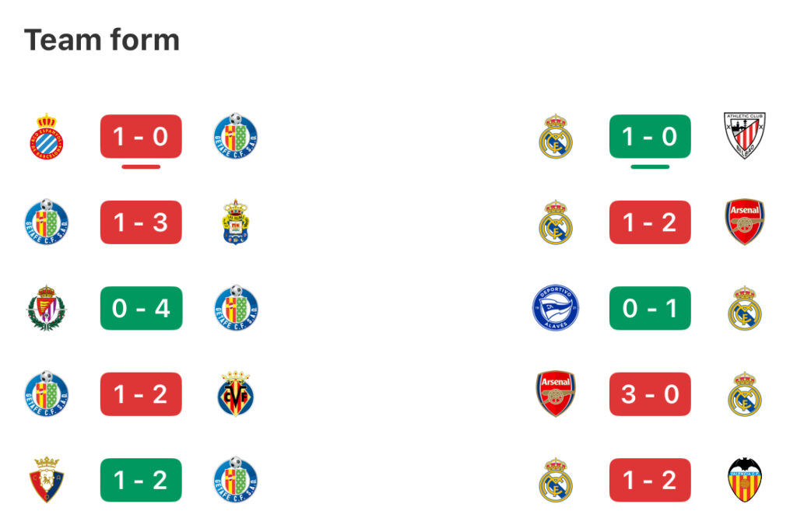Image resolution: width=797 pixels, height=532 pixels.
Task: Open the red 1 - 0 Espanyol vs Getafe result
Action: point(141,136)
